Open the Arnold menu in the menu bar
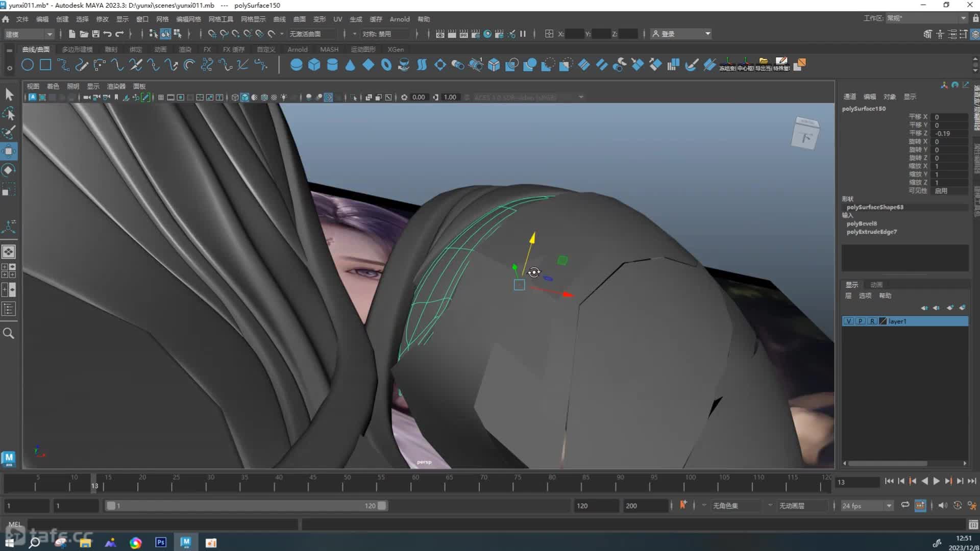The height and width of the screenshot is (551, 980). (400, 19)
